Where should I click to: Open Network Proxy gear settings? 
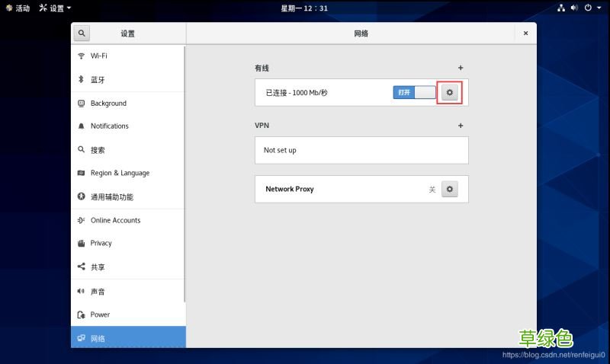[449, 189]
